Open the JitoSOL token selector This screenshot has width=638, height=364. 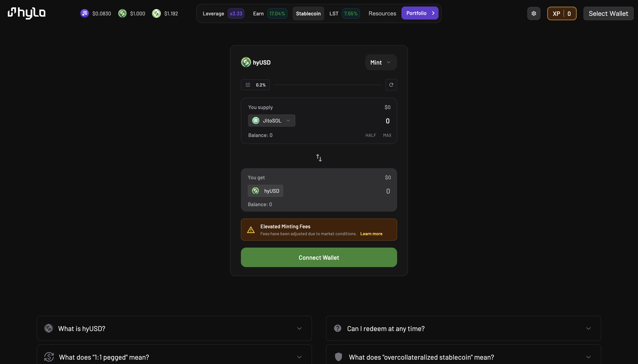tap(271, 121)
